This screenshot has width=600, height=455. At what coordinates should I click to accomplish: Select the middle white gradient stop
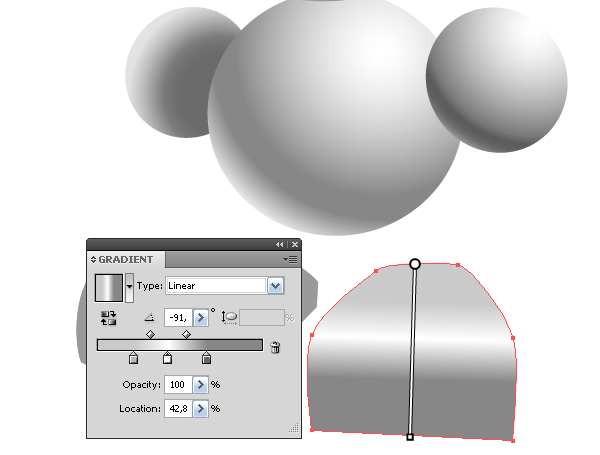(x=167, y=358)
